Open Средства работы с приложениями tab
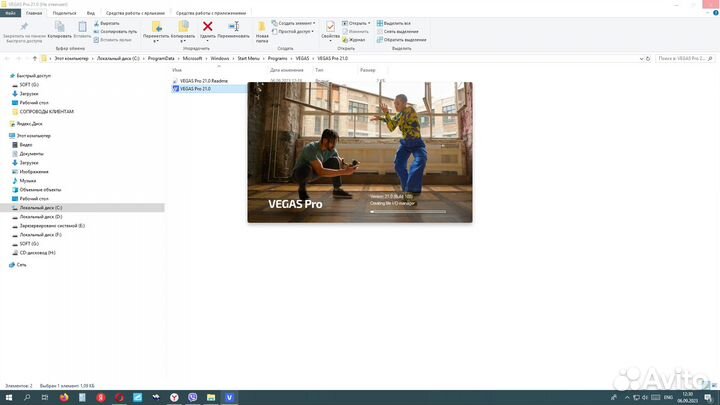This screenshot has height=405, width=720. coord(211,13)
